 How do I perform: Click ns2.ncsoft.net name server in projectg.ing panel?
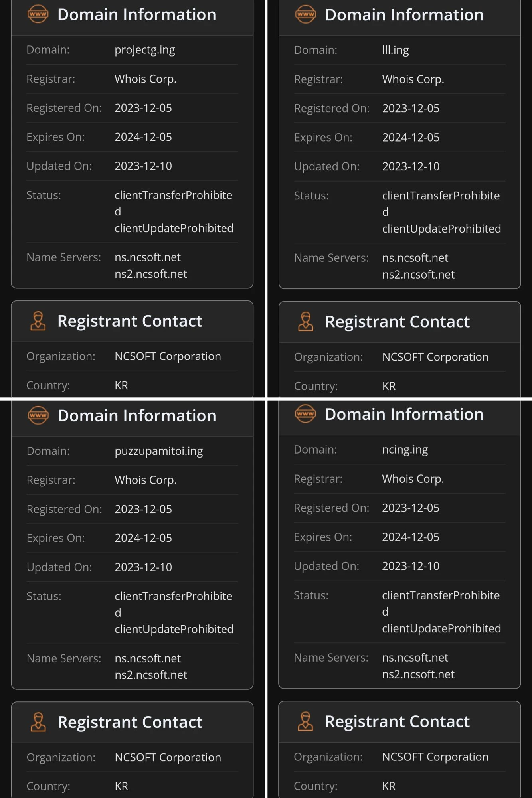pos(150,274)
